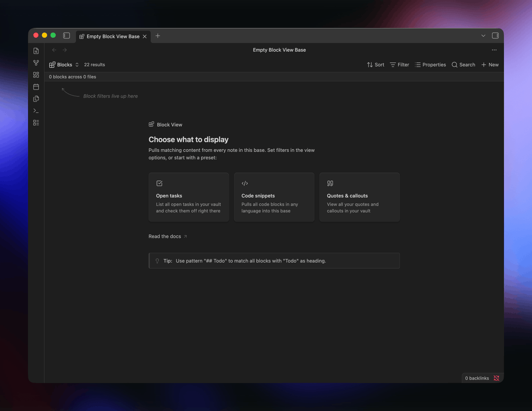Open quick switcher file search icon
Viewport: 532px width, 411px height.
coord(36,51)
